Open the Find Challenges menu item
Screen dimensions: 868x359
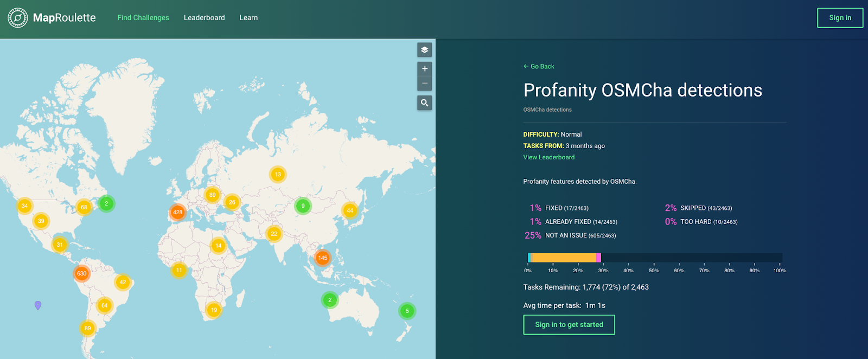tap(143, 18)
